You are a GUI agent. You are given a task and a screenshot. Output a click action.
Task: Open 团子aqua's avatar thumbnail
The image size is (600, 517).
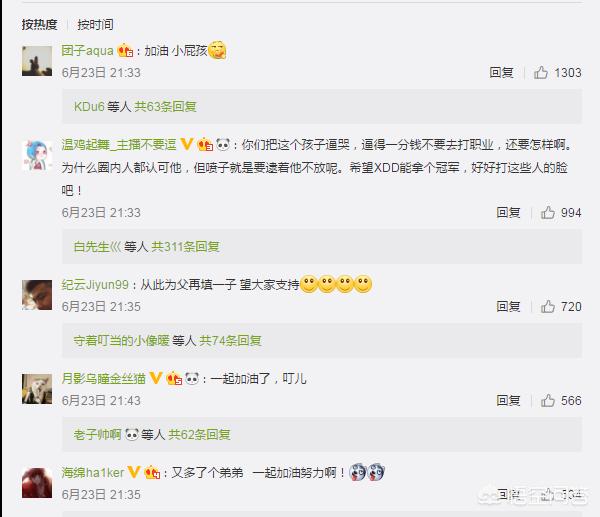[x=37, y=61]
